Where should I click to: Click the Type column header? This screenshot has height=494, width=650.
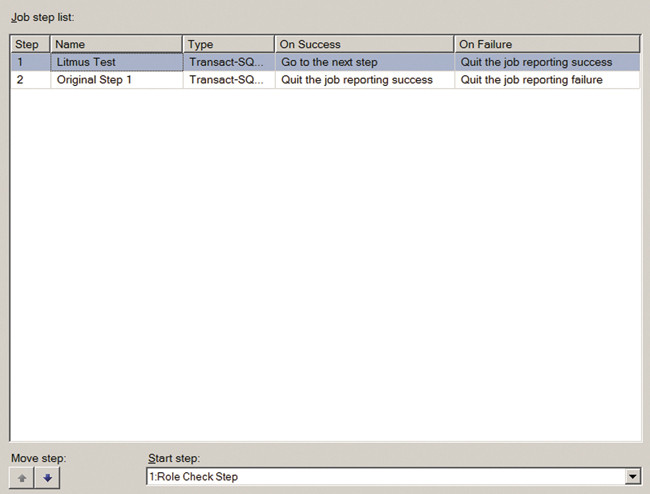point(229,44)
